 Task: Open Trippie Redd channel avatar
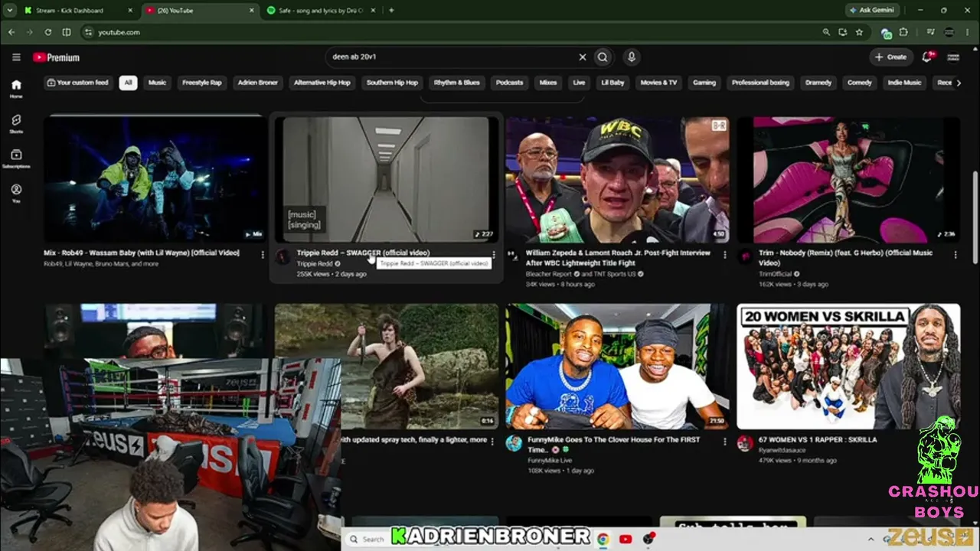[x=283, y=256]
